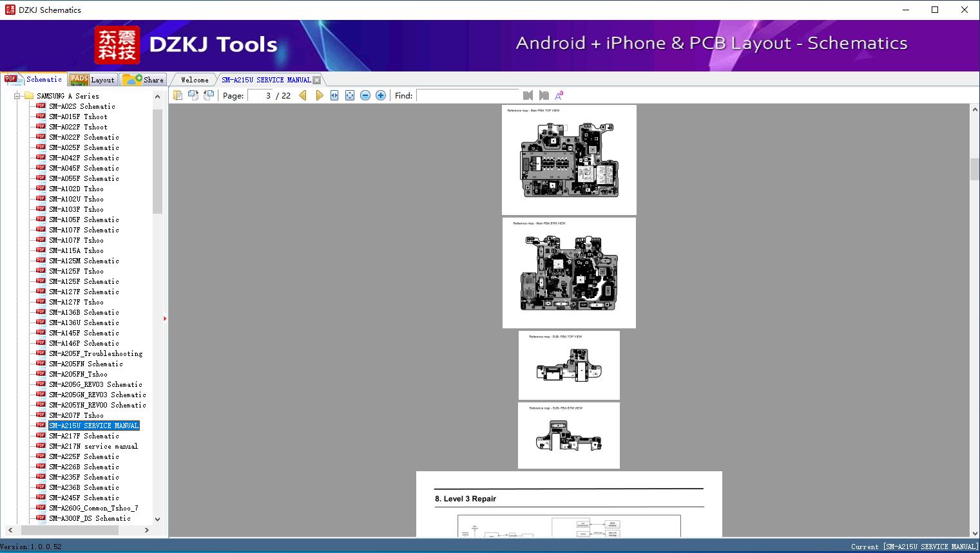The height and width of the screenshot is (553, 980).
Task: Open SM-A107F Schematic
Action: pos(84,230)
